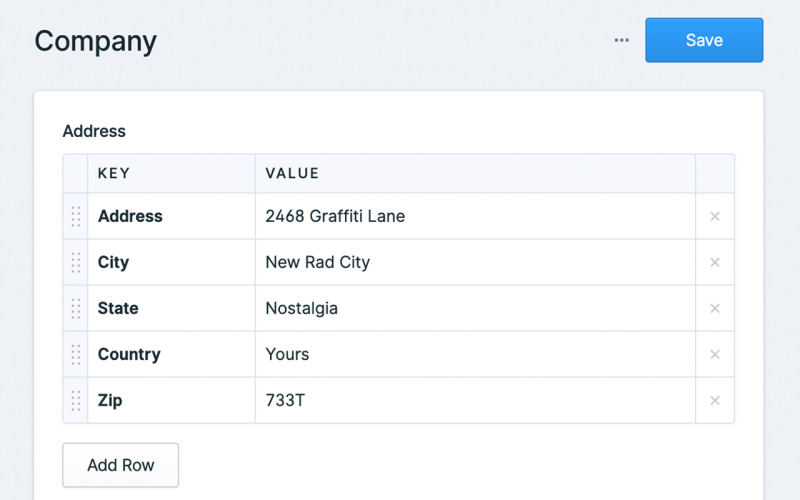Grab the drag handle of Address row

pyautogui.click(x=75, y=216)
